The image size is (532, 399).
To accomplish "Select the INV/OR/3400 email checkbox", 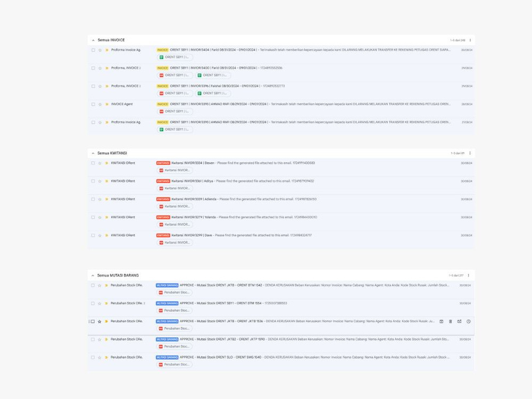I will (93, 68).
